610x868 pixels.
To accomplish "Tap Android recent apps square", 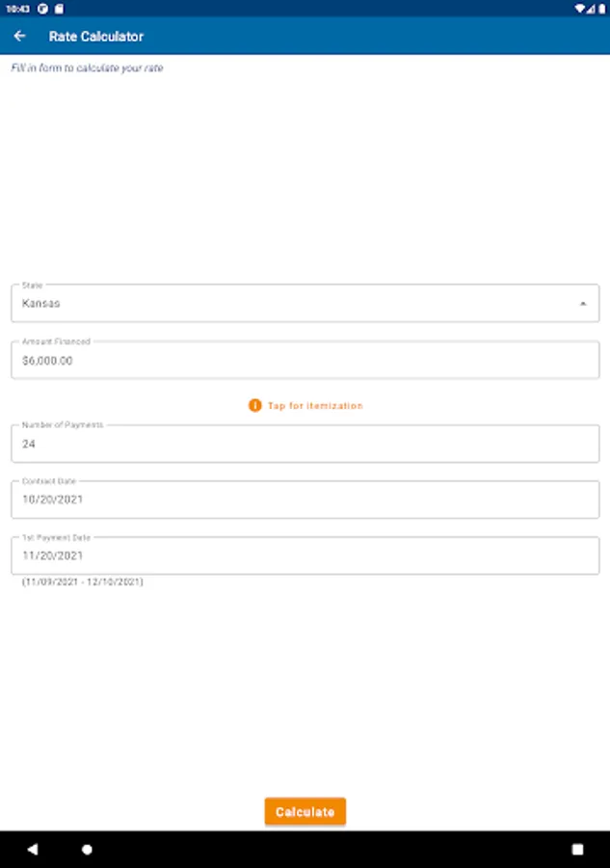I will [x=577, y=850].
